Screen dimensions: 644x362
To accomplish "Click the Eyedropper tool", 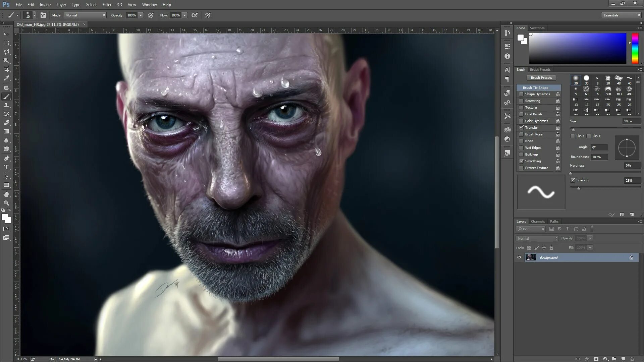I will pyautogui.click(x=6, y=79).
